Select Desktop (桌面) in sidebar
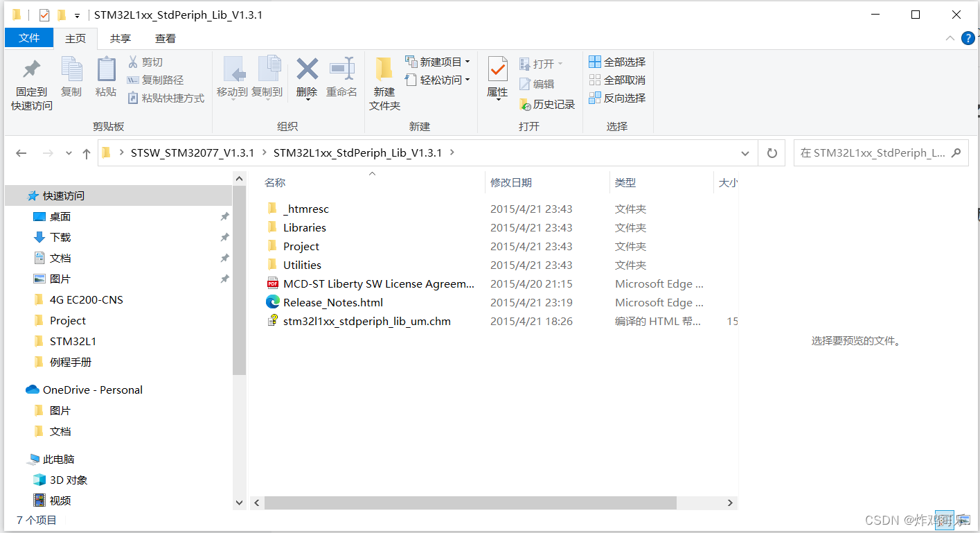Image resolution: width=980 pixels, height=533 pixels. pos(60,217)
